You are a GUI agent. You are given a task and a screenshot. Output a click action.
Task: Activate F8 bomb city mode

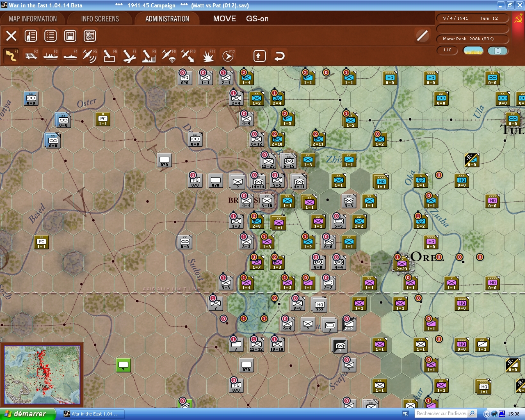(149, 56)
